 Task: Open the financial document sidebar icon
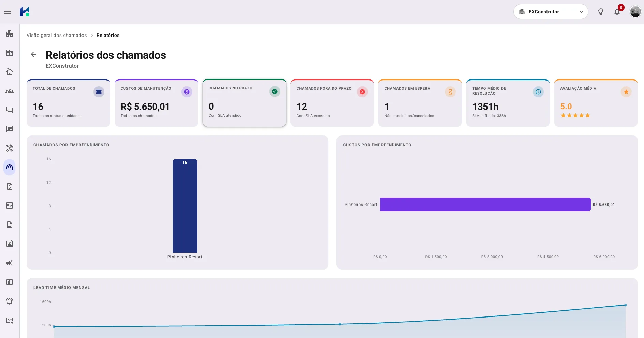pyautogui.click(x=10, y=186)
